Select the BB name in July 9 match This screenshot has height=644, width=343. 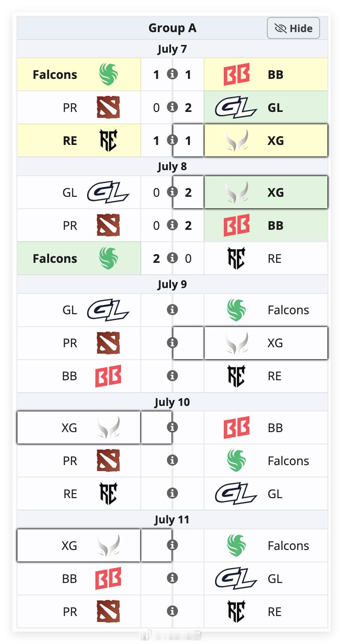69,376
